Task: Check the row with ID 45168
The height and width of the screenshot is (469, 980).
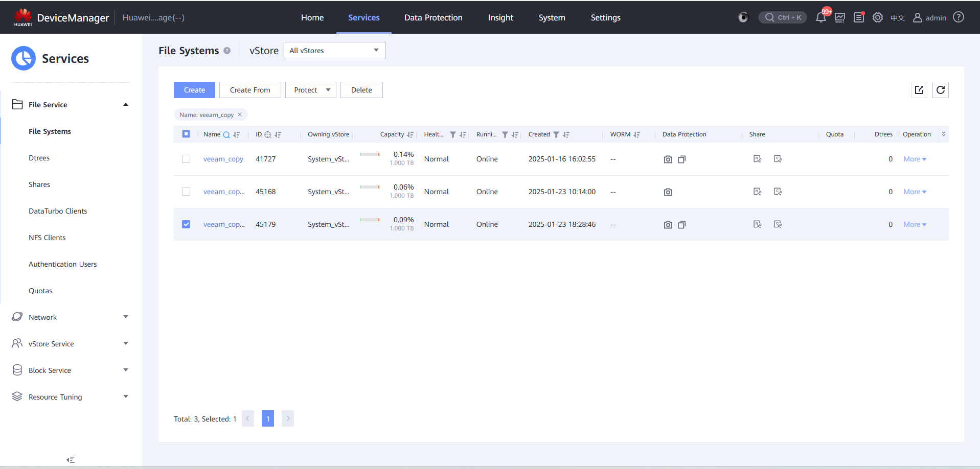Action: [x=186, y=192]
